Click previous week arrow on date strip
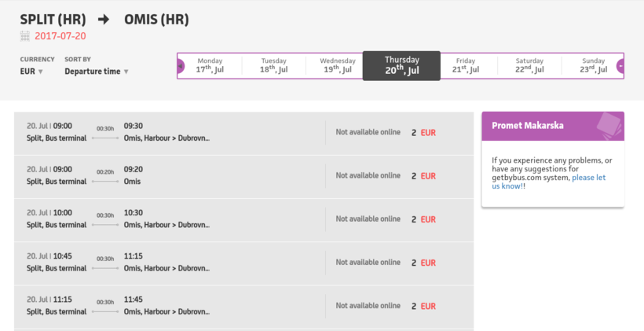 pyautogui.click(x=180, y=66)
